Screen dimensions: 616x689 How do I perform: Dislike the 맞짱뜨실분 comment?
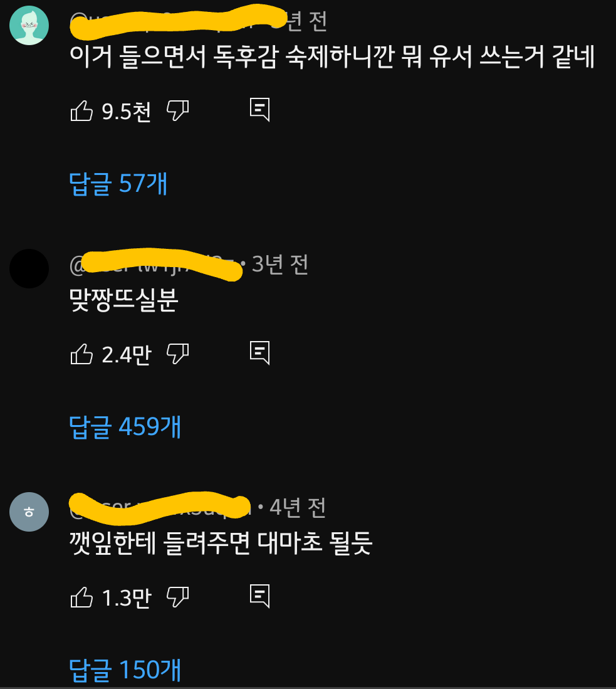coord(177,354)
